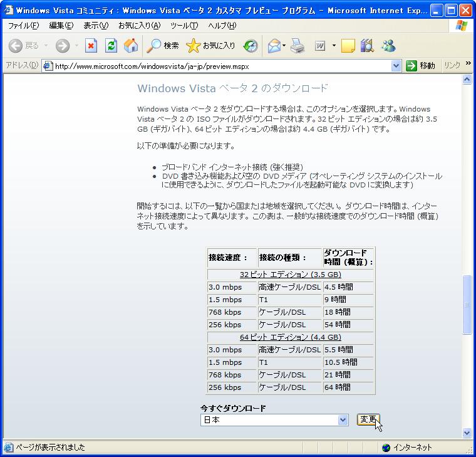476x457 pixels.
Task: Click the 21 時間 table cell
Action: pos(348,375)
